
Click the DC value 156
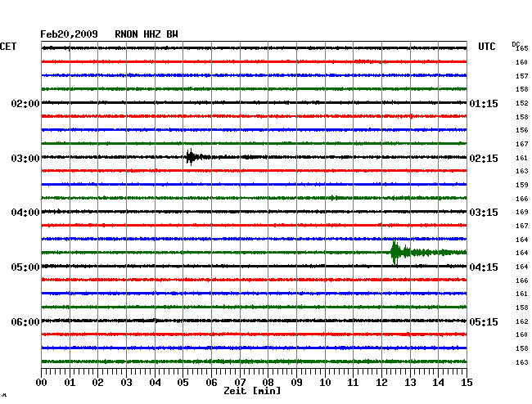pos(522,130)
